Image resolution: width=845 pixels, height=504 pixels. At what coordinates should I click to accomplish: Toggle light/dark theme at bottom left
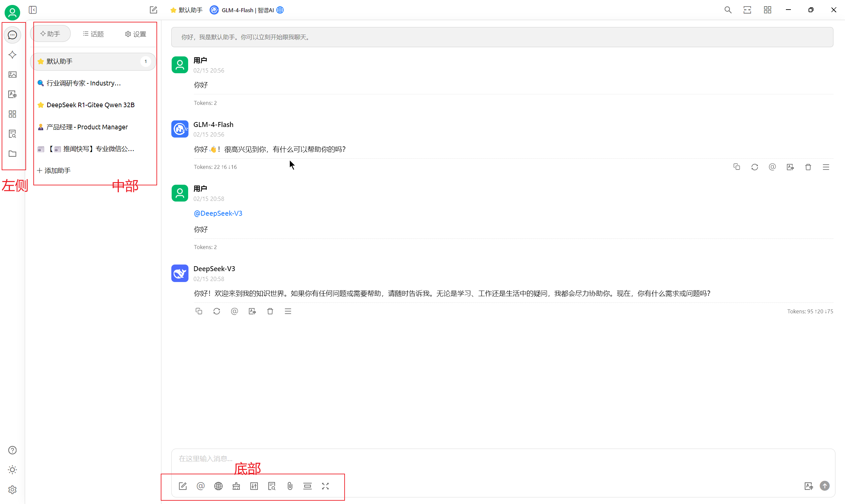(x=12, y=470)
